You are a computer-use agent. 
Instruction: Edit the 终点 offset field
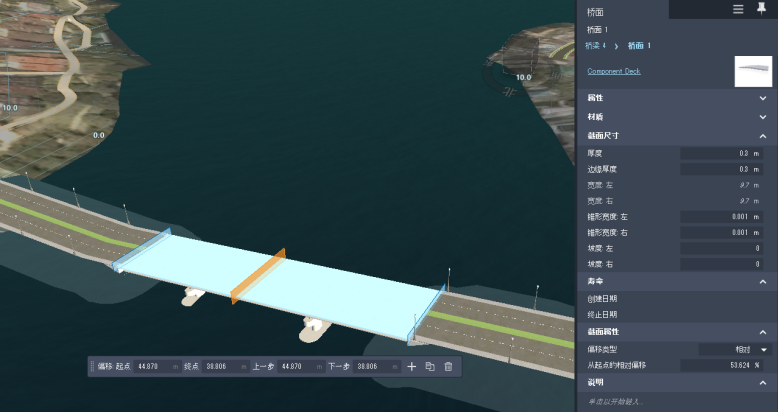point(225,366)
